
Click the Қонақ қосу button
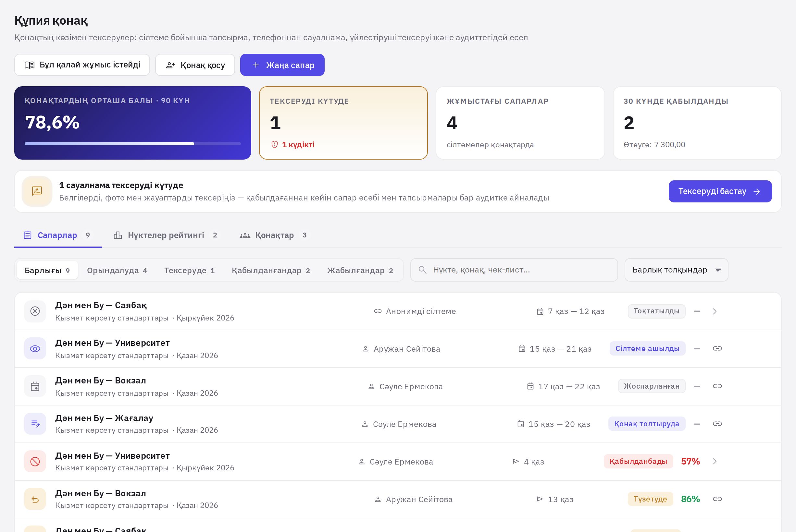pyautogui.click(x=195, y=65)
